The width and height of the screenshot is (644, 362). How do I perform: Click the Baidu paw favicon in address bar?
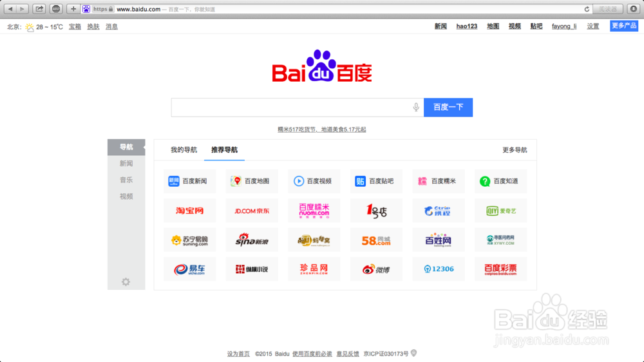click(x=86, y=9)
